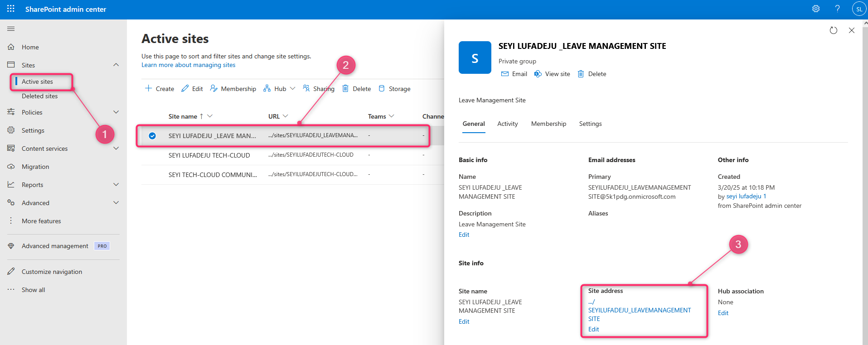This screenshot has height=345, width=868.
Task: Click Edit under Site name
Action: click(464, 321)
